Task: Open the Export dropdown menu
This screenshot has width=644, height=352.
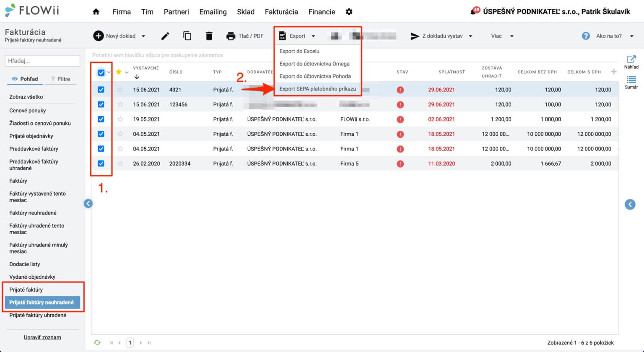Action: click(297, 36)
